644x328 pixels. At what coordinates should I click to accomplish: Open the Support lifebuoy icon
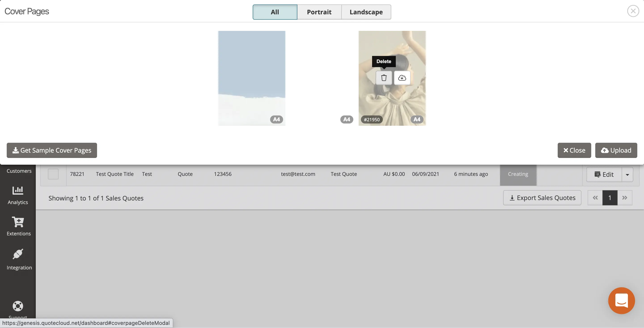18,307
